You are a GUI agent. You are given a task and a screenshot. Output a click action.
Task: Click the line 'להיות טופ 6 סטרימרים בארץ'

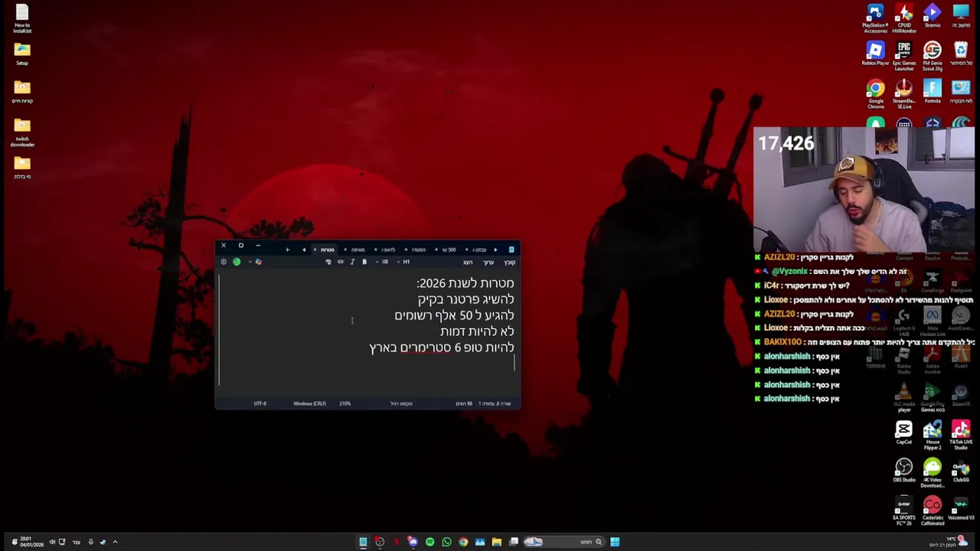[x=442, y=347]
